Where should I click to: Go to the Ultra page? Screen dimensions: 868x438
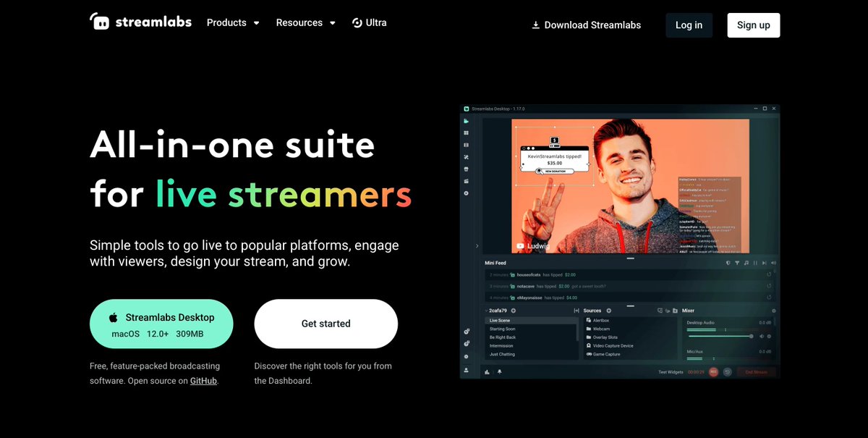[369, 22]
